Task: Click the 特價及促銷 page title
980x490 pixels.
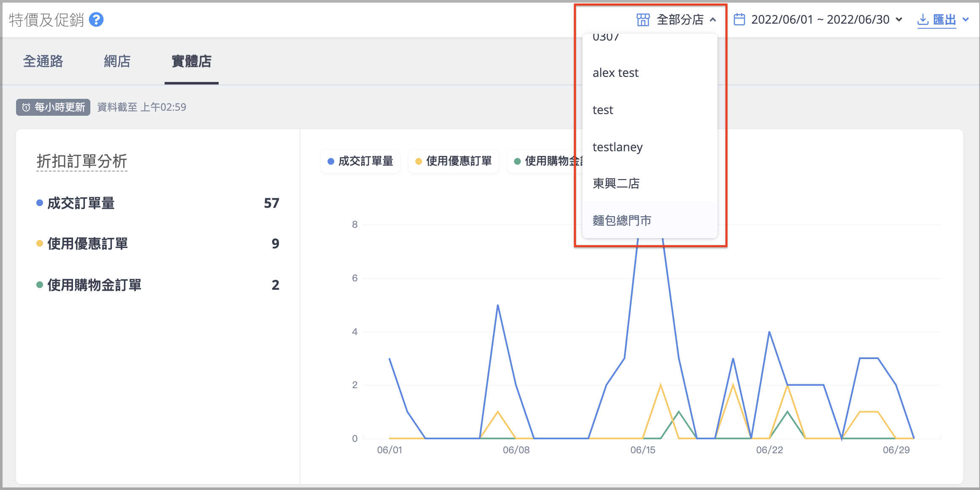Action: pyautogui.click(x=46, y=20)
